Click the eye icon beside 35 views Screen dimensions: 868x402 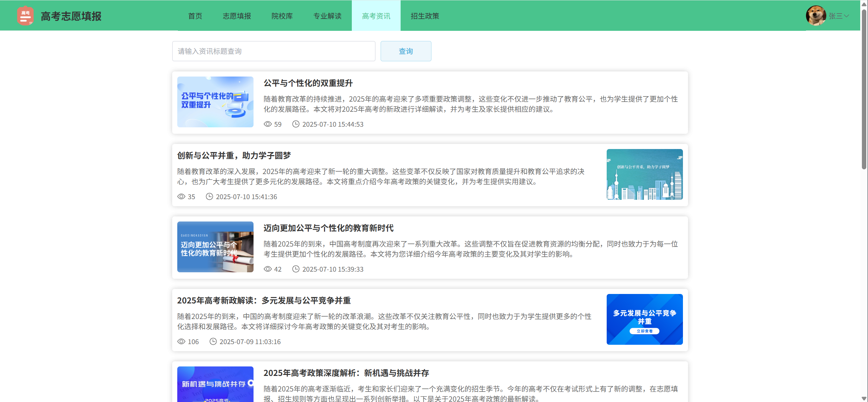tap(181, 196)
